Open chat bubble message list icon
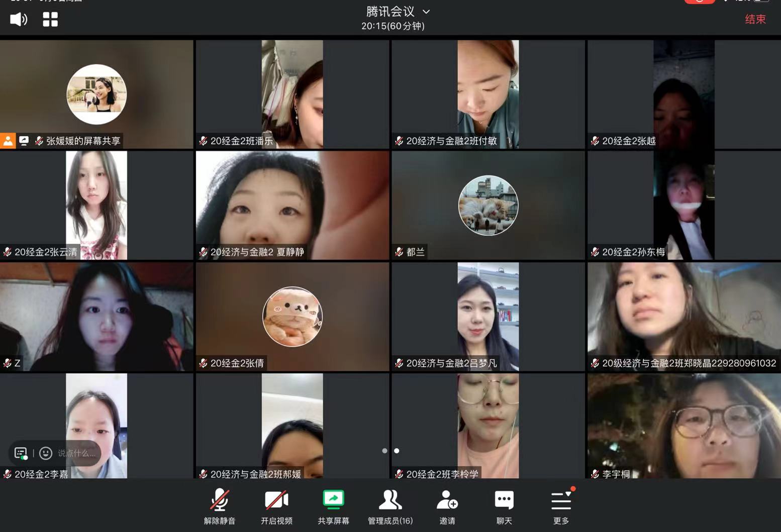The width and height of the screenshot is (781, 532). 21,453
